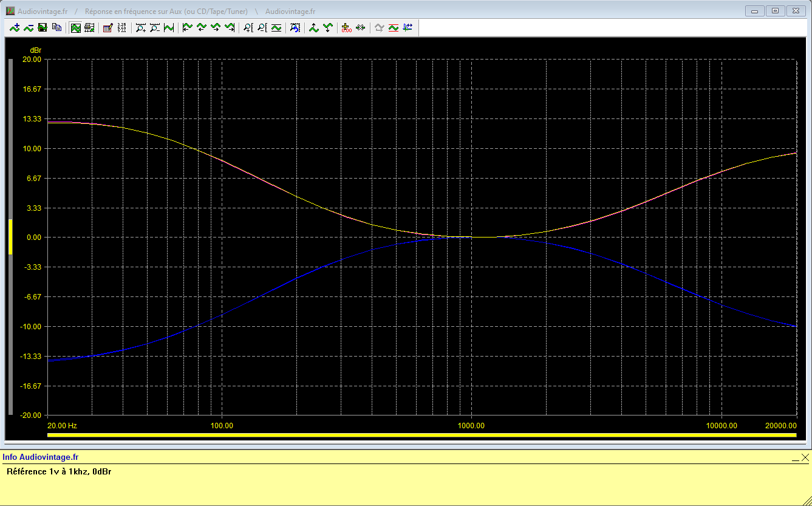
Task: Click the vertical zoom out magnifier icon
Action: point(262,27)
